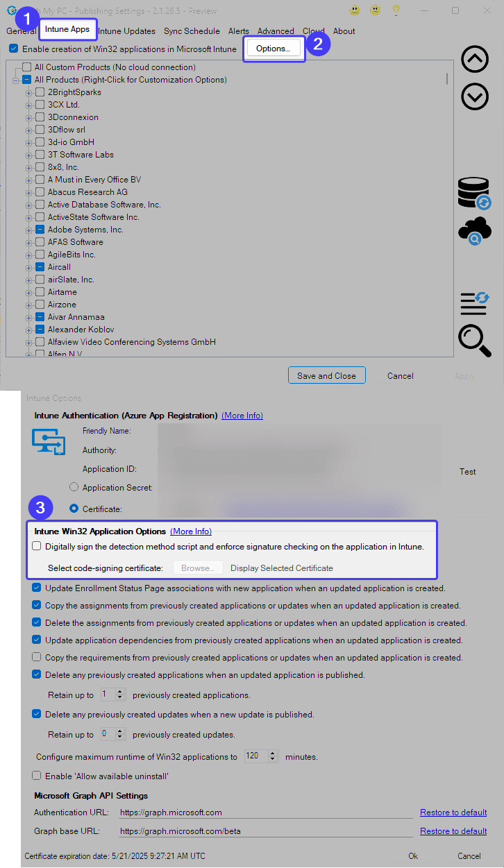This screenshot has width=504, height=868.
Task: Restore the Authentication URL to default
Action: coord(453,812)
